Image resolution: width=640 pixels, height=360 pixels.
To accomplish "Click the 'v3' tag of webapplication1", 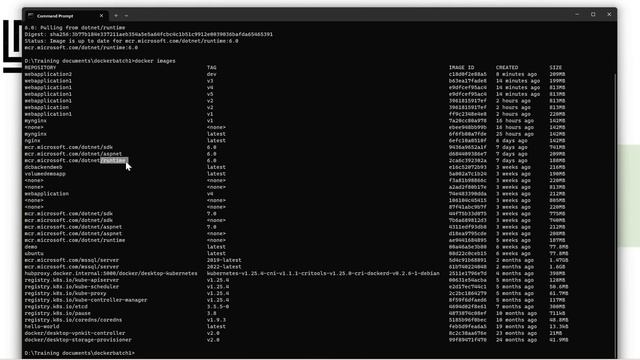I will click(x=210, y=81).
